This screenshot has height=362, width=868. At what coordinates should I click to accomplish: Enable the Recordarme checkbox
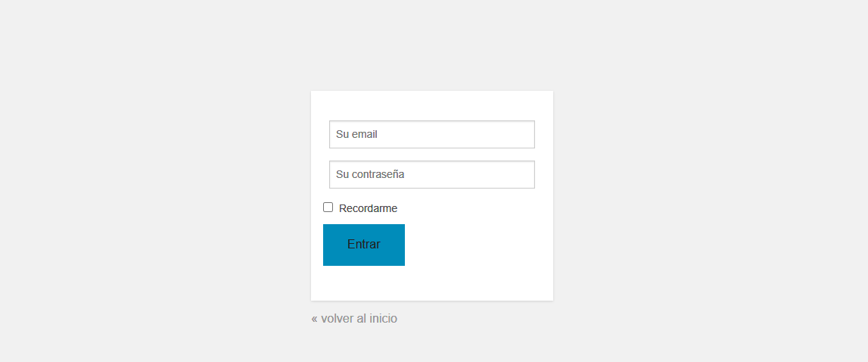coord(328,208)
